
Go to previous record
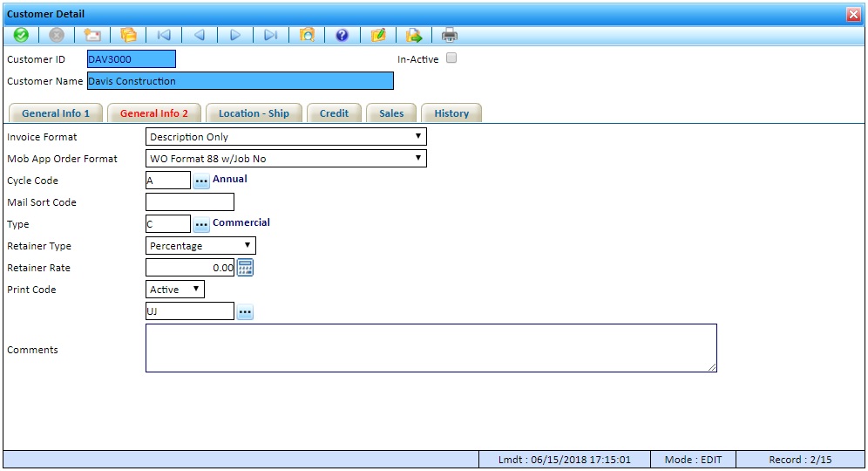(x=200, y=36)
